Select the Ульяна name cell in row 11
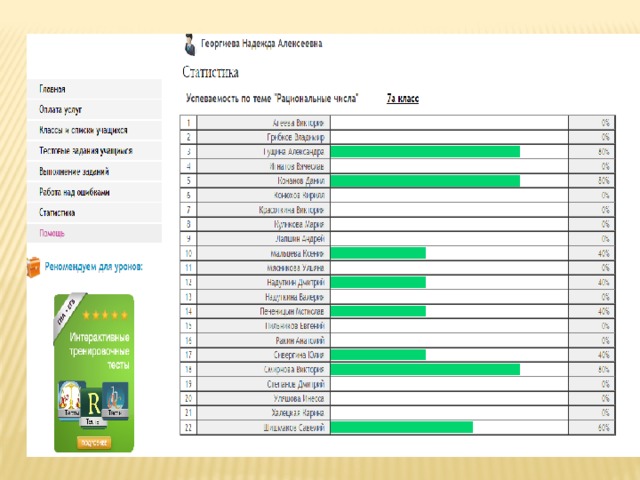 pos(264,268)
